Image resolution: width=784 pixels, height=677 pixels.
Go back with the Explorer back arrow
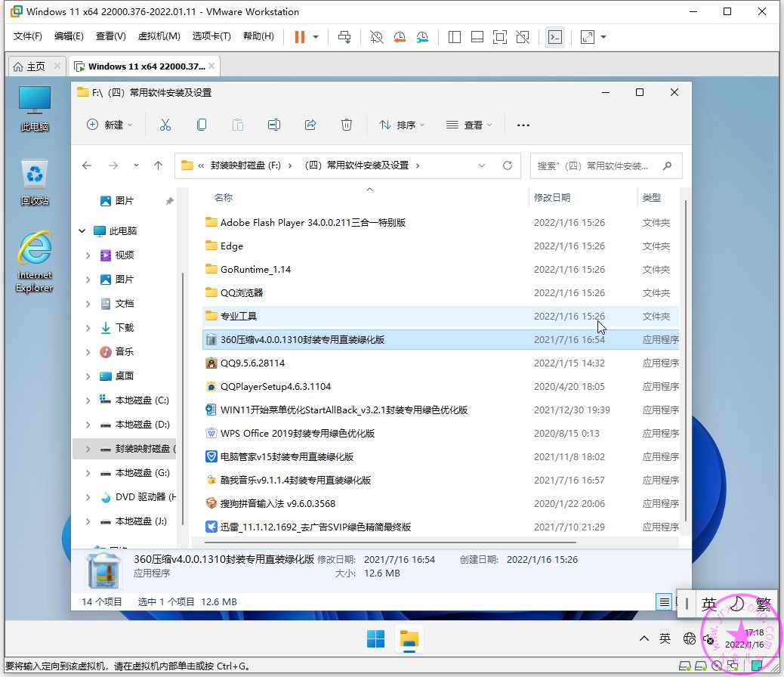(x=87, y=165)
